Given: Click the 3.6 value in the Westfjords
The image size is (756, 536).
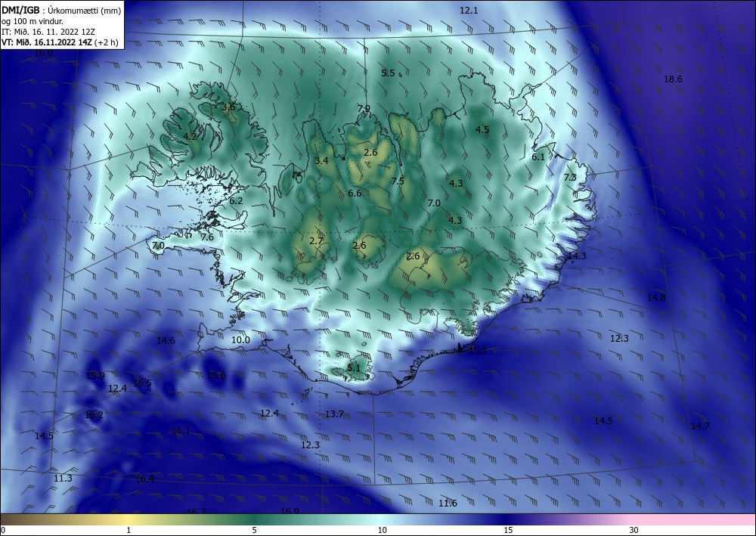Looking at the screenshot, I should point(228,107).
